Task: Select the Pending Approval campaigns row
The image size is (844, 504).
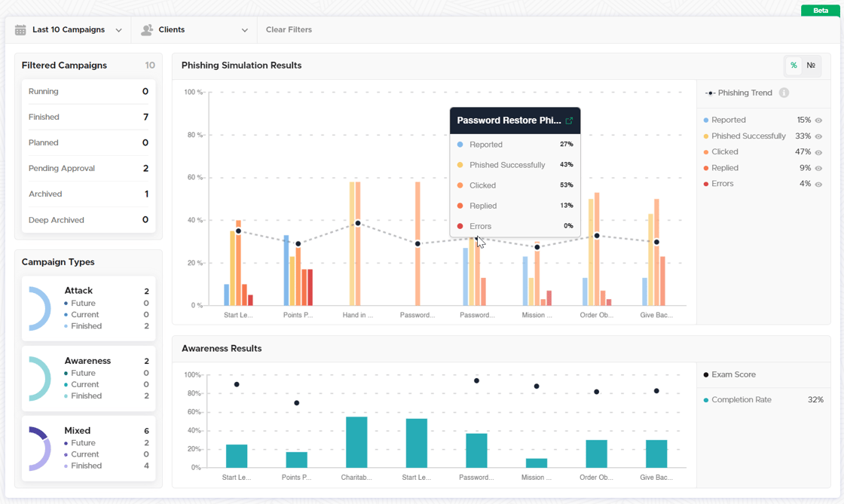Action: (88, 168)
